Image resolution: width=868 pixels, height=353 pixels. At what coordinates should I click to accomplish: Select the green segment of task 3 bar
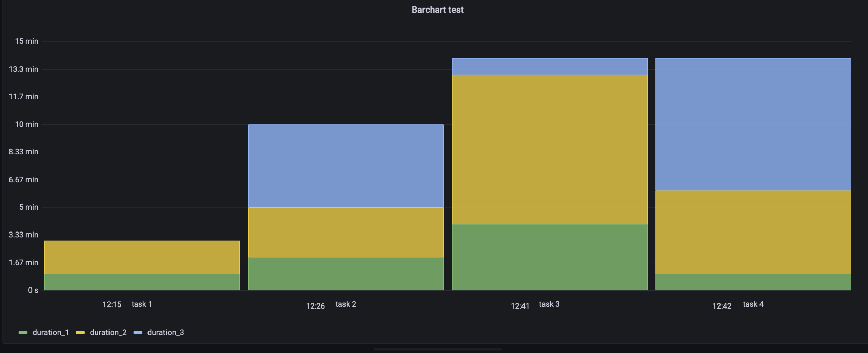click(550, 257)
